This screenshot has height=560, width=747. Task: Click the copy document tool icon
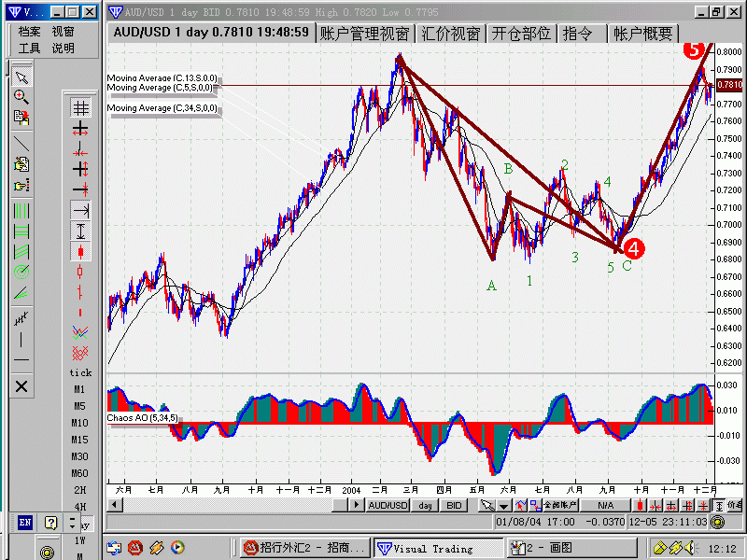tap(21, 118)
